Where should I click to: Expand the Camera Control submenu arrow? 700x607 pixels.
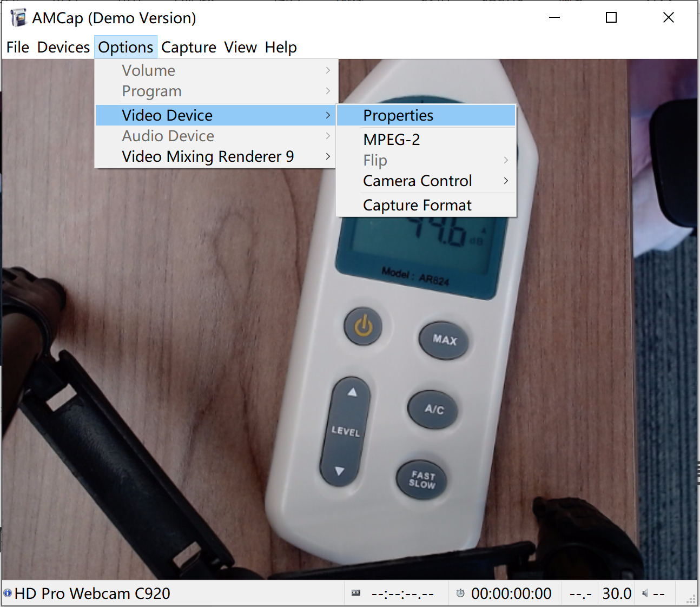[506, 181]
